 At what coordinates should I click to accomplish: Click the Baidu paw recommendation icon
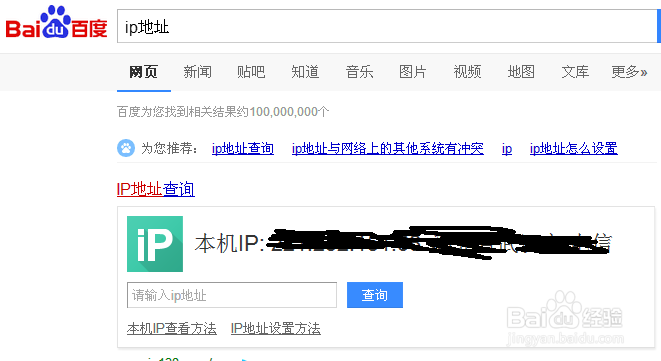pyautogui.click(x=126, y=148)
